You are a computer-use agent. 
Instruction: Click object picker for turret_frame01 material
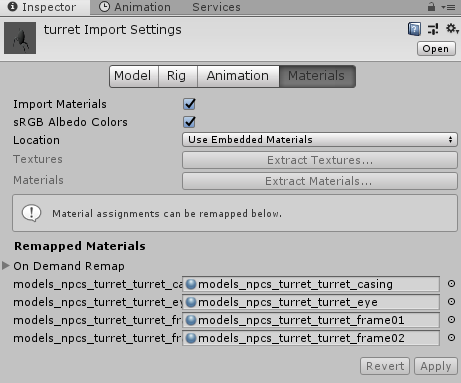coord(451,320)
